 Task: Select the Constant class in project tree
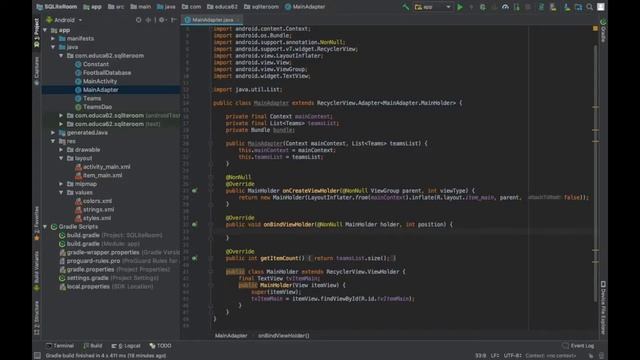point(96,64)
